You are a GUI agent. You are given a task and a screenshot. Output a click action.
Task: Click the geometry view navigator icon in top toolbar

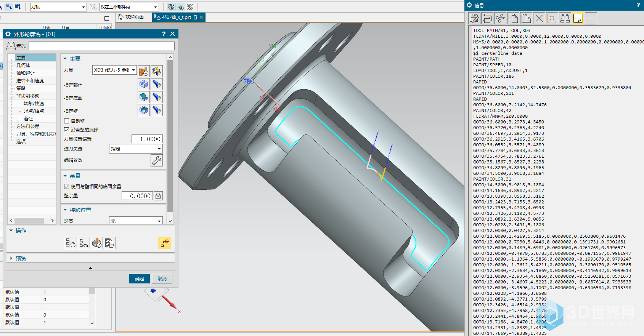[x=9, y=7]
